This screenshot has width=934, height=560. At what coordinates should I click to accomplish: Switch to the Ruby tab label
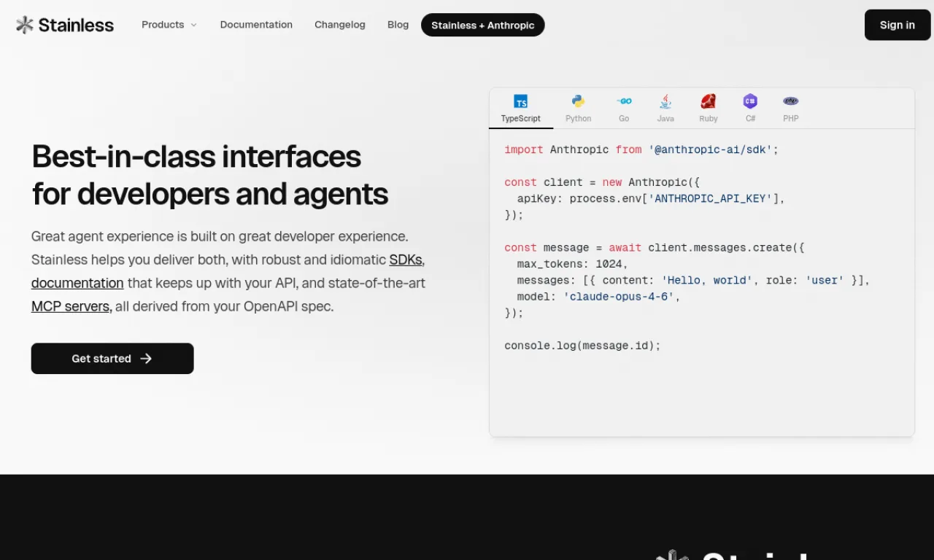[x=708, y=118]
